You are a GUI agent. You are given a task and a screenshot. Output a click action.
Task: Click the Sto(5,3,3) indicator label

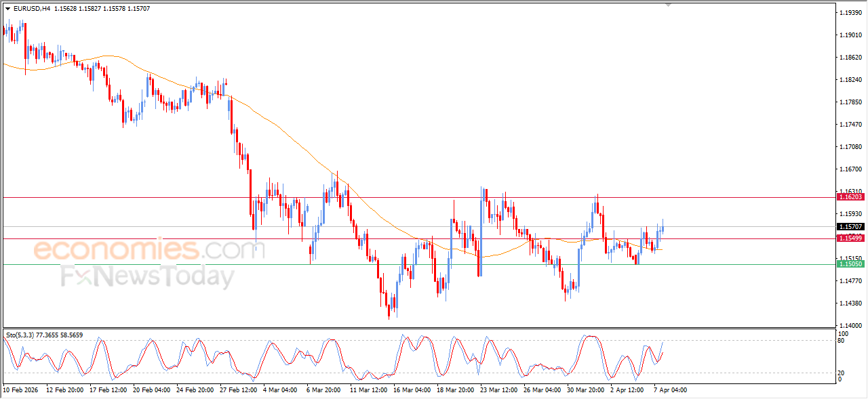[22, 335]
